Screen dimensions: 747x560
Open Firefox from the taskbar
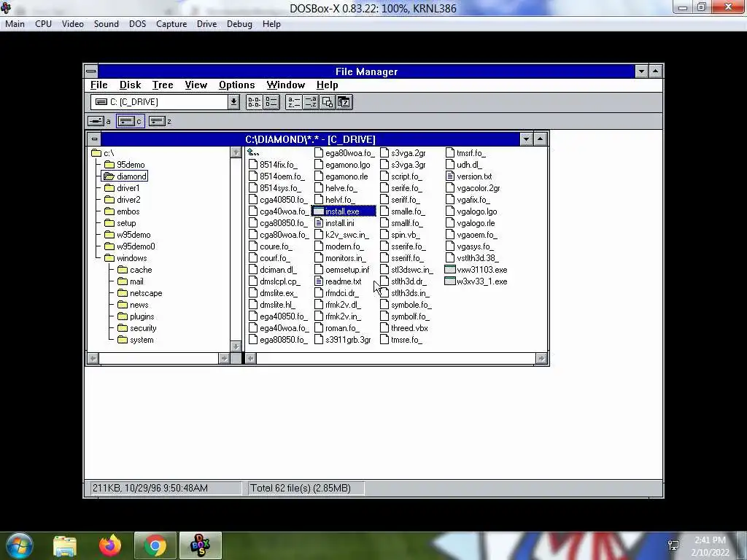pos(110,545)
